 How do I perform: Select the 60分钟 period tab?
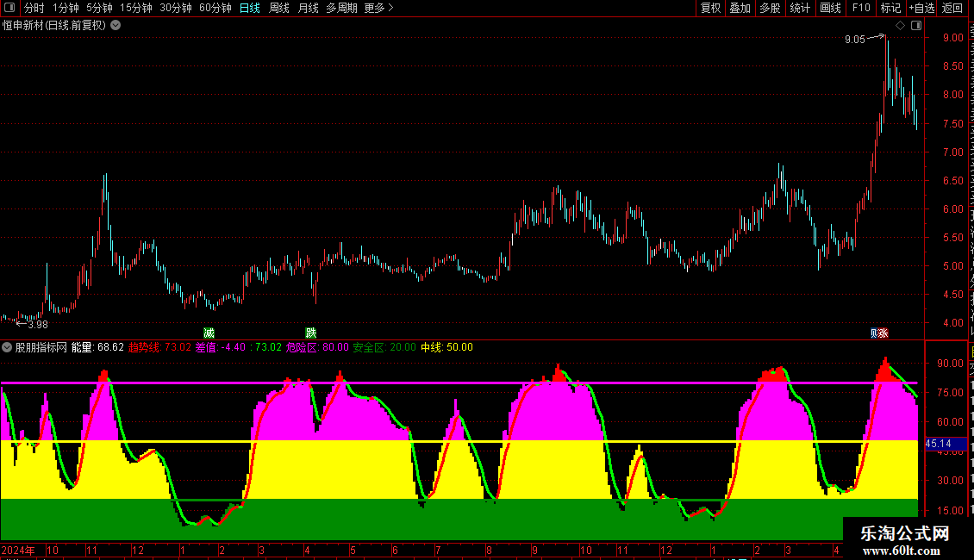[215, 8]
